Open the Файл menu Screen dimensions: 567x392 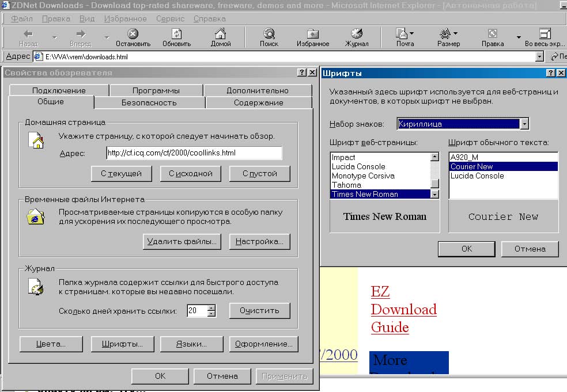point(21,18)
